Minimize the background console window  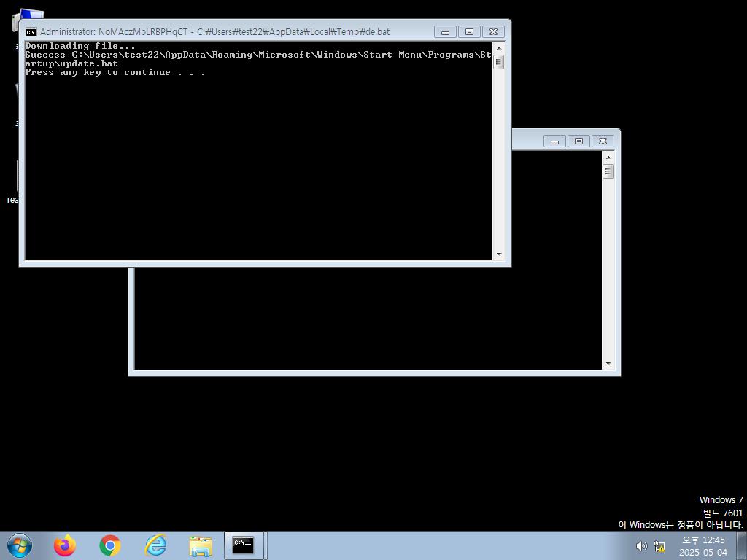pyautogui.click(x=554, y=141)
